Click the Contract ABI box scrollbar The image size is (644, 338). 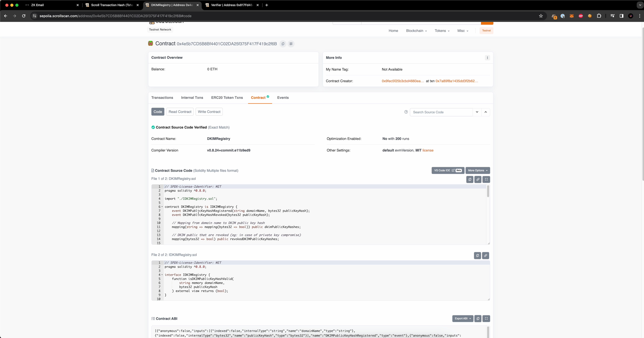click(x=488, y=332)
